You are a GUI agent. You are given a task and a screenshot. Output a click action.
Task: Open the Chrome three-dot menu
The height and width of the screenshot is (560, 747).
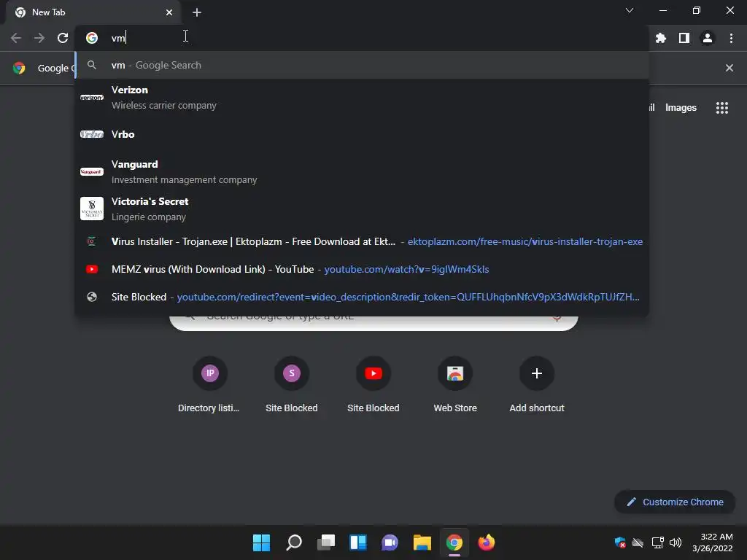click(731, 38)
